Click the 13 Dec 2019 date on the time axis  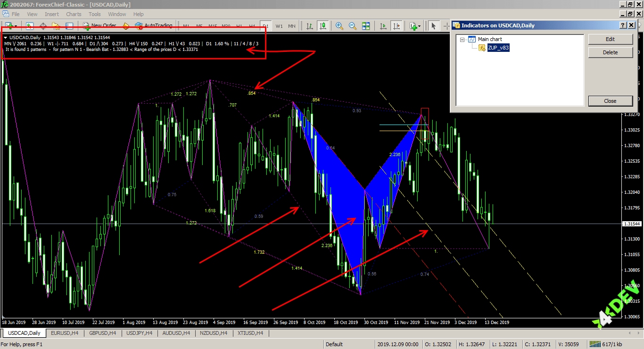click(496, 323)
